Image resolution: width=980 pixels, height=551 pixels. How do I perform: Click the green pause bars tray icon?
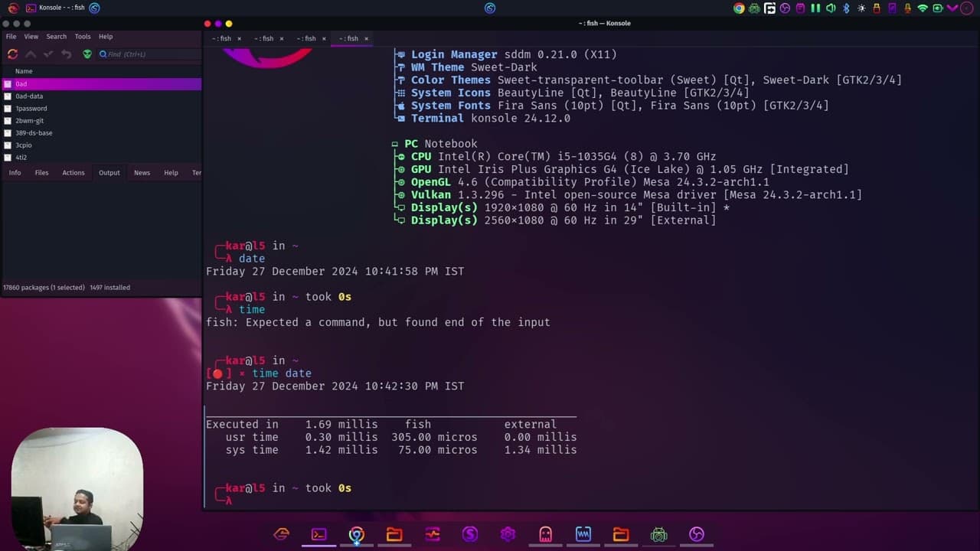click(815, 8)
